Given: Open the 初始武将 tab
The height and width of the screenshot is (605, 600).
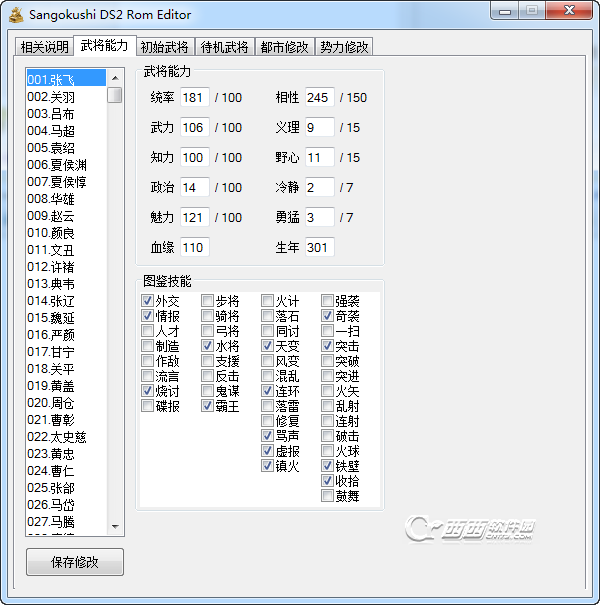Looking at the screenshot, I should pos(164,47).
